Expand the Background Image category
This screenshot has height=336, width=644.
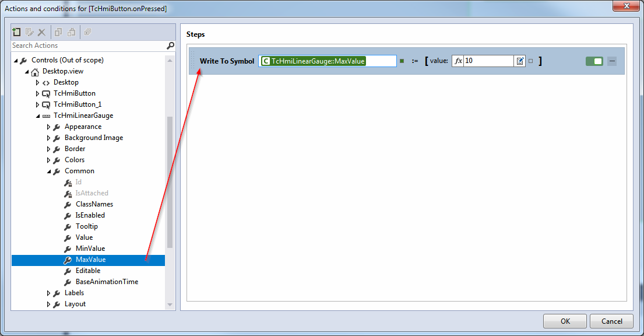pos(48,138)
